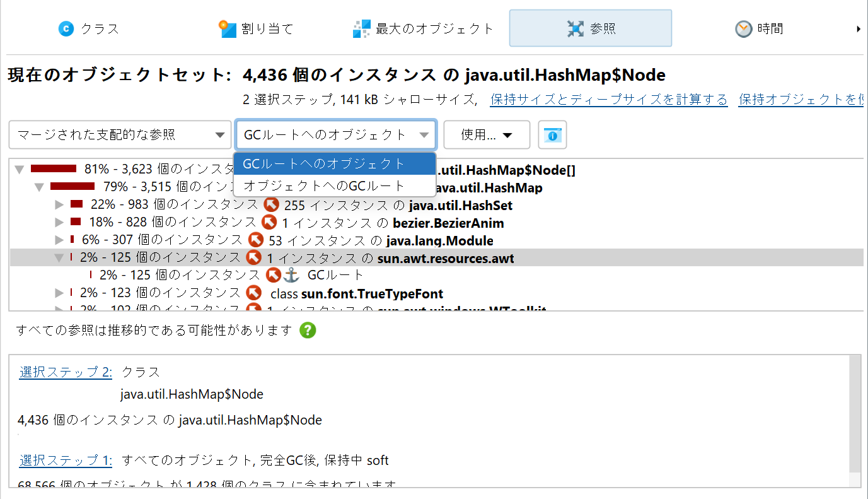Screen dimensions: 868x499
Task: Open 選択ステップ 2 link
Action: [x=66, y=372]
